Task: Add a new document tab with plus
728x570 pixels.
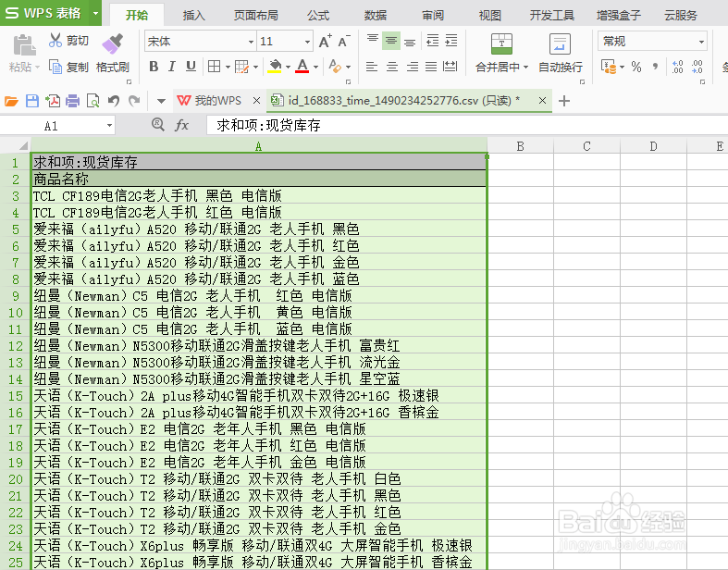Action: pyautogui.click(x=563, y=101)
